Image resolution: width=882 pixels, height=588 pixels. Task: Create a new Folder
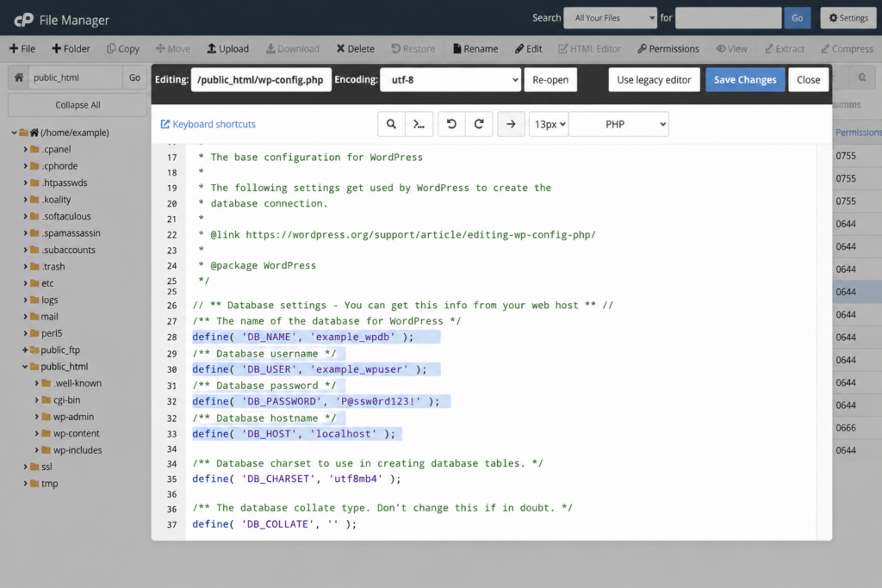click(71, 49)
